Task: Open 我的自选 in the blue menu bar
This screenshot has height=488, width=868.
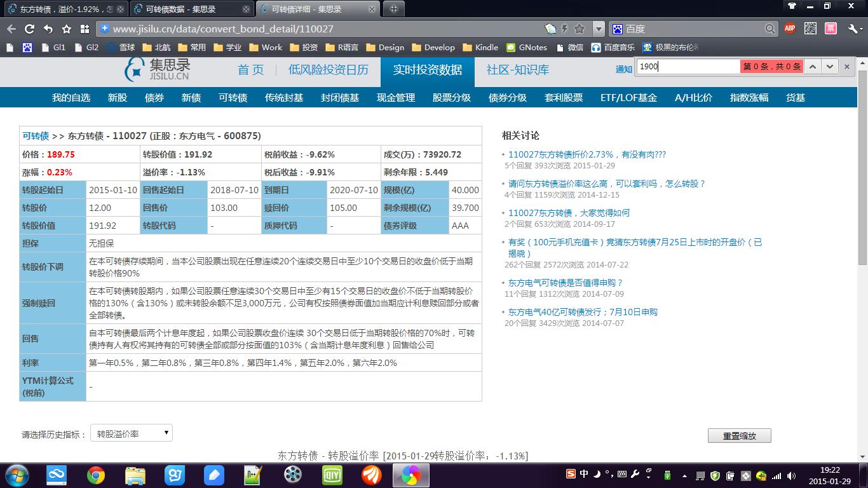Action: coord(71,98)
